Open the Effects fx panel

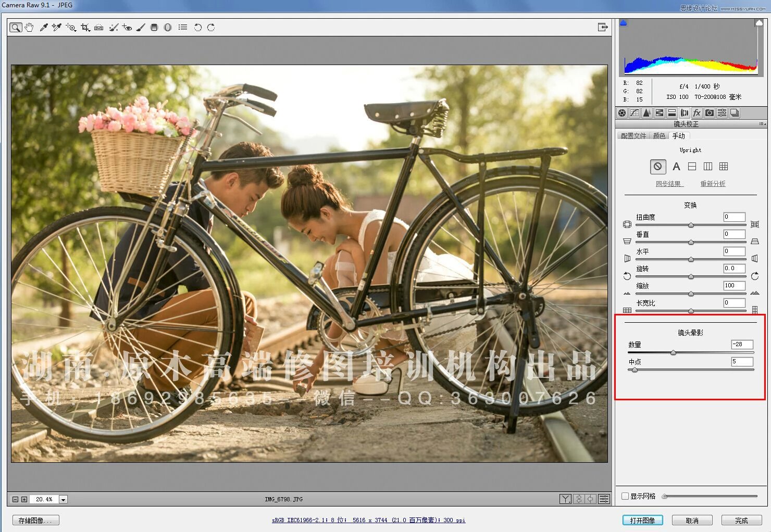pos(697,113)
